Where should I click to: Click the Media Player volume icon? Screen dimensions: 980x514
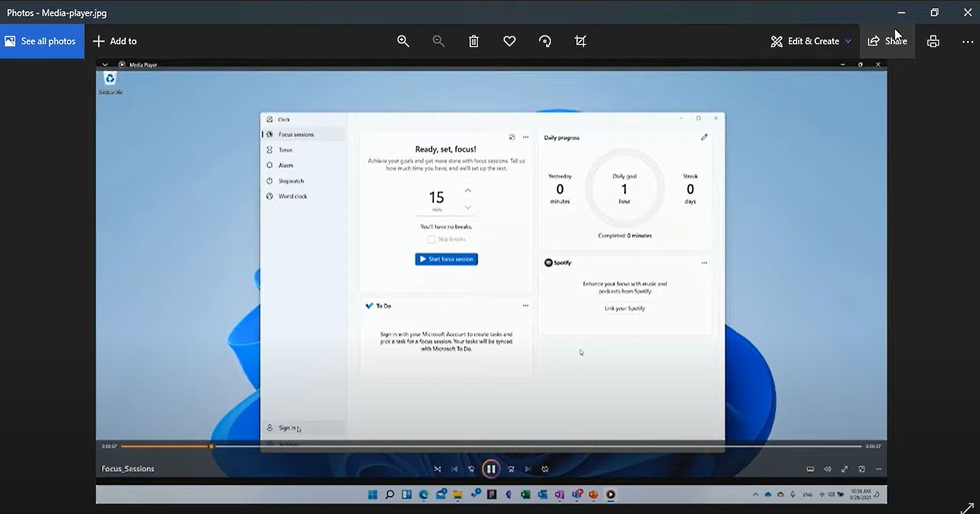pos(828,469)
